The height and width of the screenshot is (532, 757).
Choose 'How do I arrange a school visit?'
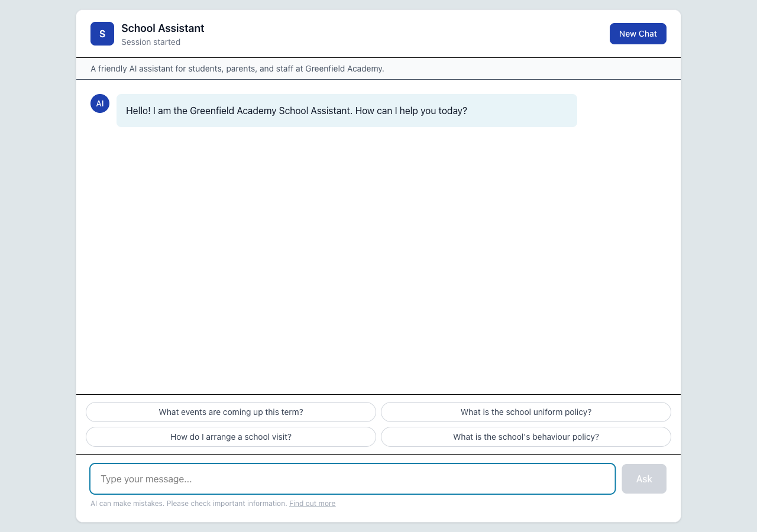click(231, 437)
